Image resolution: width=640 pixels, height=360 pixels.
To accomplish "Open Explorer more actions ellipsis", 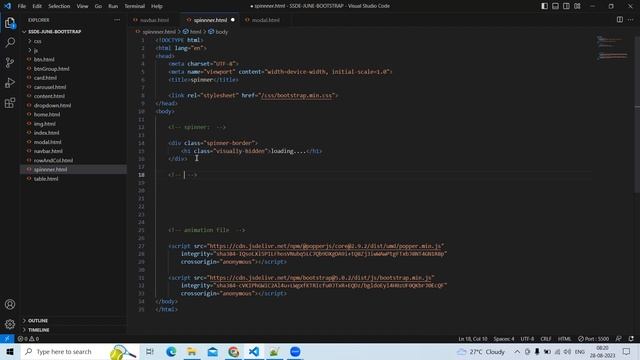I will 117,20.
